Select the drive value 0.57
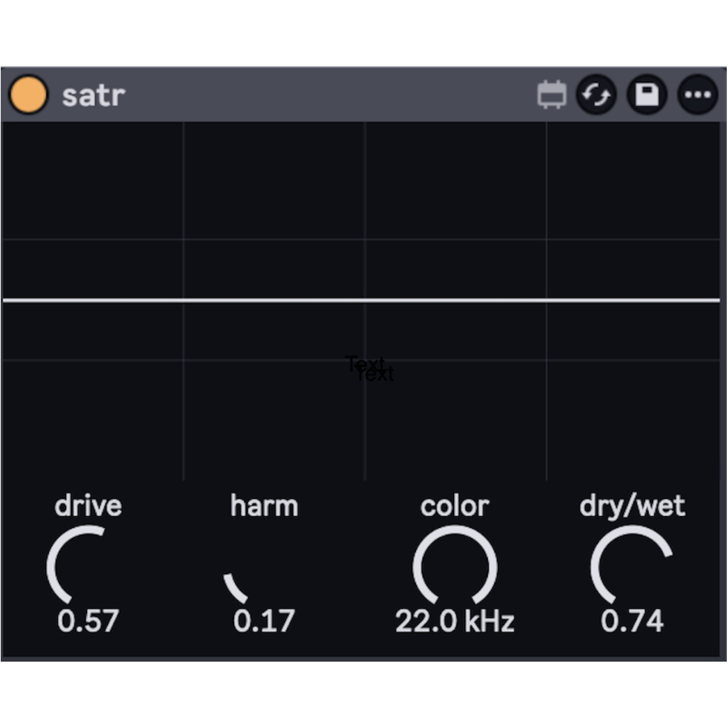The width and height of the screenshot is (728, 728). click(88, 621)
